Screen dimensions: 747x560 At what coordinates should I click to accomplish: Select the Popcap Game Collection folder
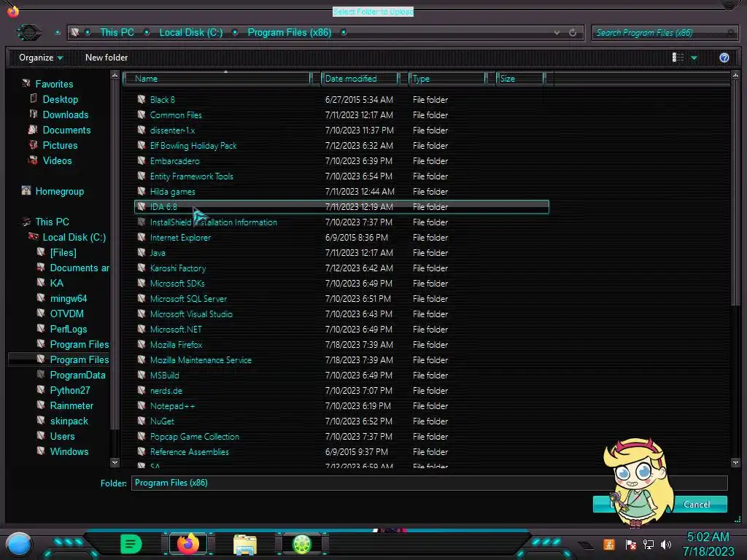click(x=194, y=436)
